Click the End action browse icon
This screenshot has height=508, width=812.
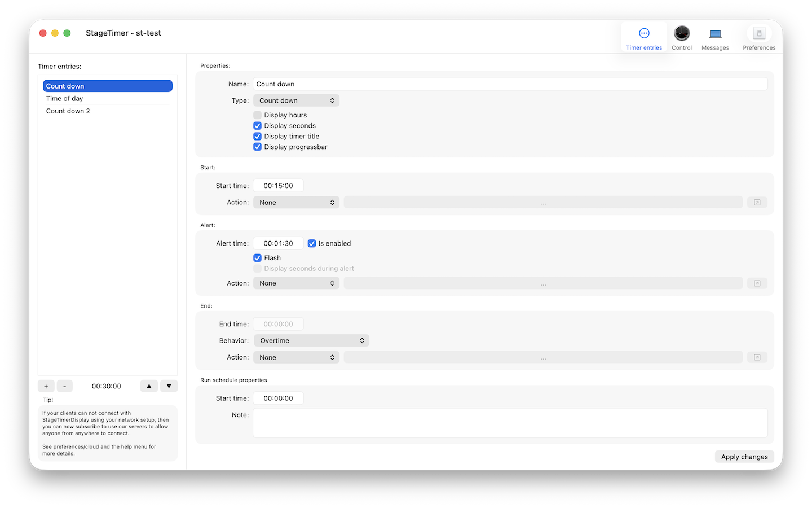point(757,357)
